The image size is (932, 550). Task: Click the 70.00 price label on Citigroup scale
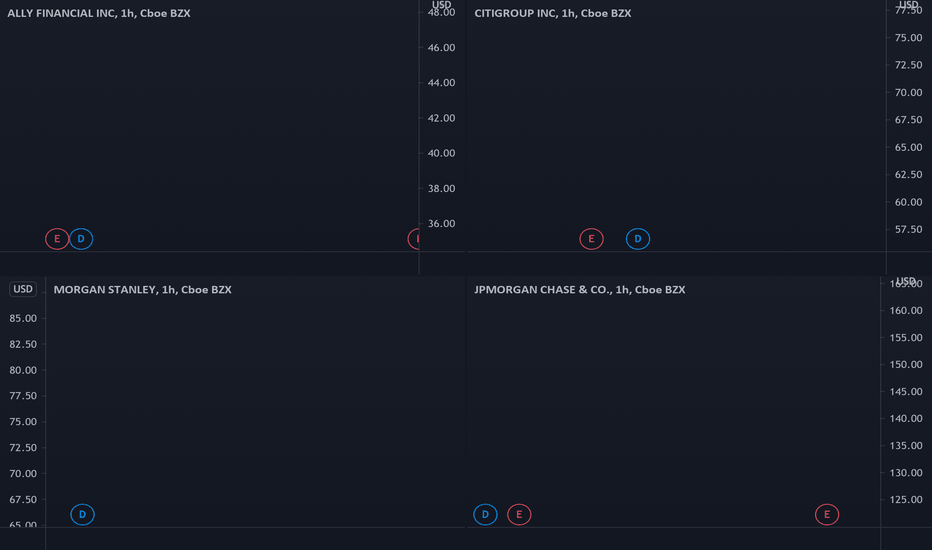[x=908, y=92]
